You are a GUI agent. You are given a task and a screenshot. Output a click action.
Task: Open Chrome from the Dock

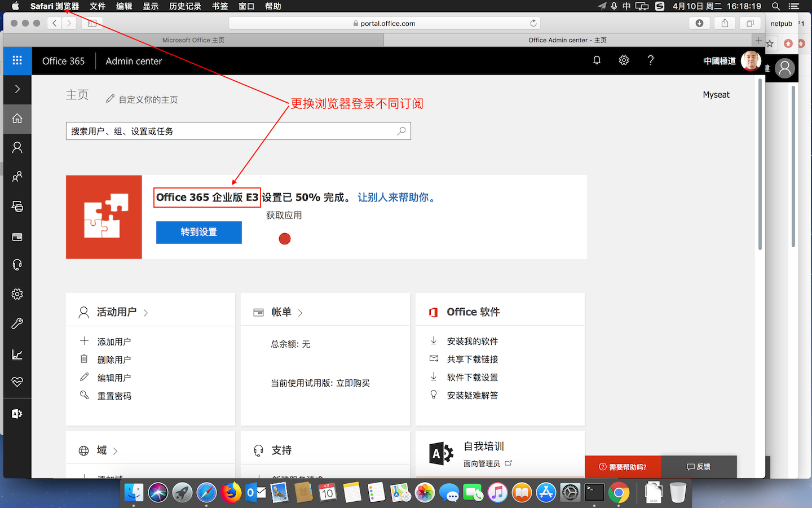click(619, 493)
